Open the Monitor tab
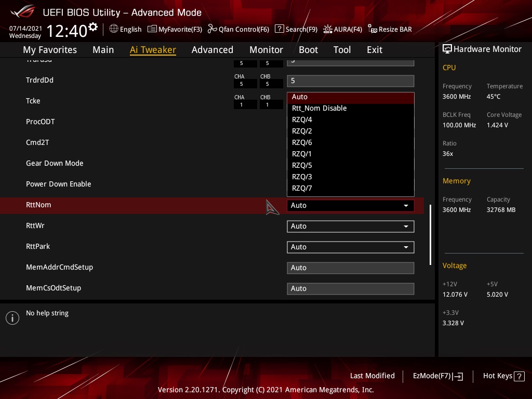The image size is (532, 399). pyautogui.click(x=267, y=50)
